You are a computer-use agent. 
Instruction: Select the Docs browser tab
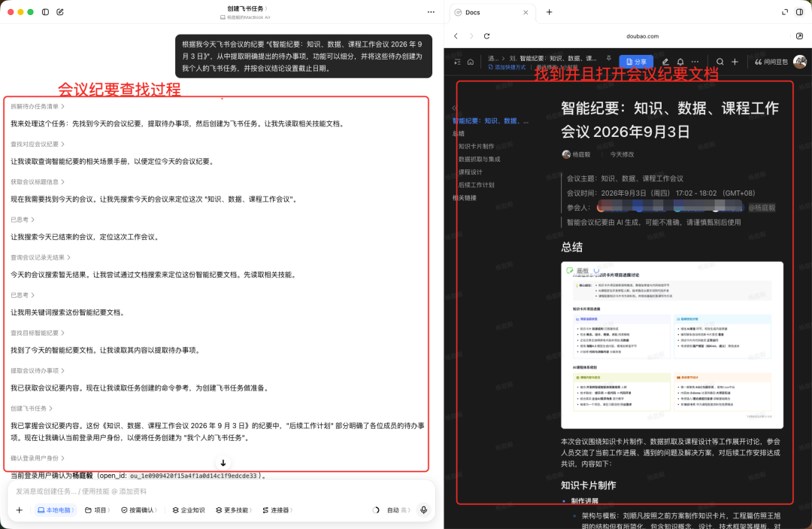pyautogui.click(x=491, y=13)
